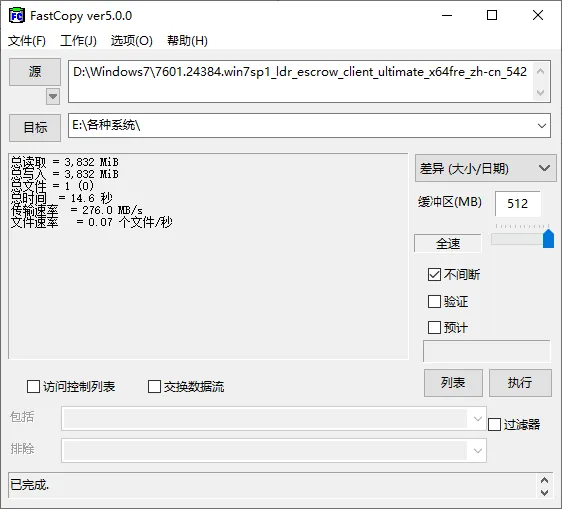Click the 总读取 = 3,832 MiB line
The image size is (562, 509).
[x=65, y=162]
